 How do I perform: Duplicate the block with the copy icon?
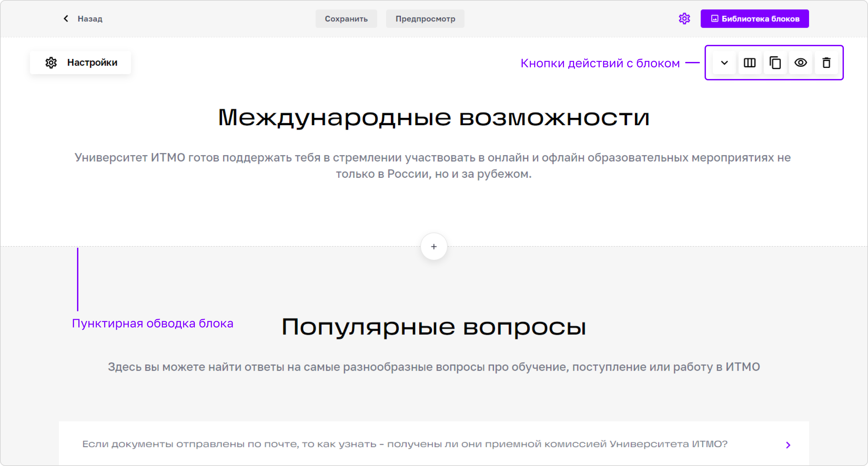click(775, 63)
